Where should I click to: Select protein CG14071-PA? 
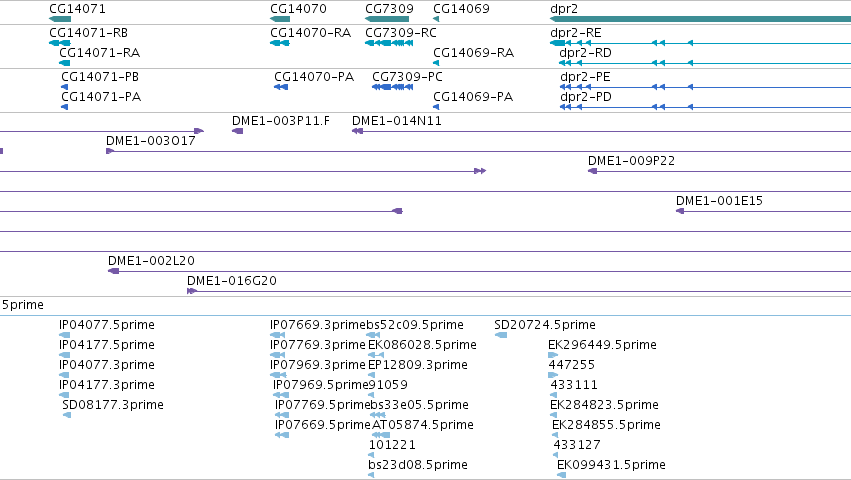click(x=101, y=97)
